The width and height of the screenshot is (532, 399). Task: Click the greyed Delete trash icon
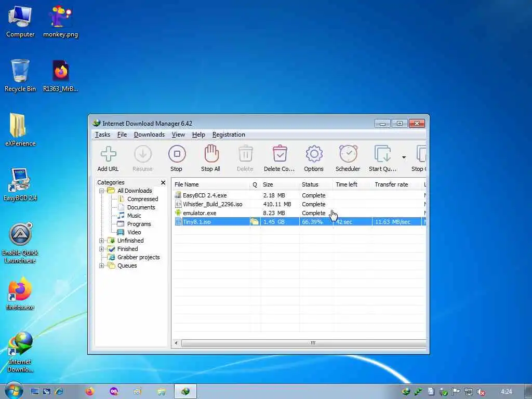click(245, 158)
